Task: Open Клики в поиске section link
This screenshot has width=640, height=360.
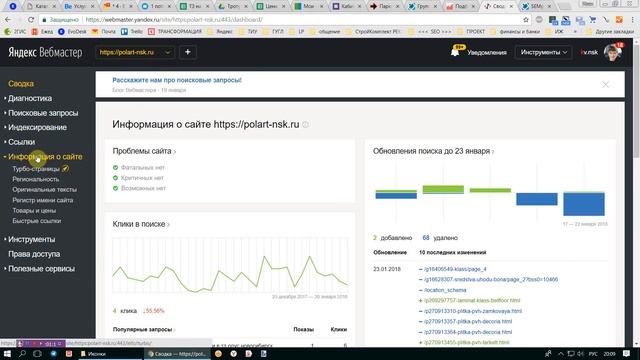Action: 141,224
